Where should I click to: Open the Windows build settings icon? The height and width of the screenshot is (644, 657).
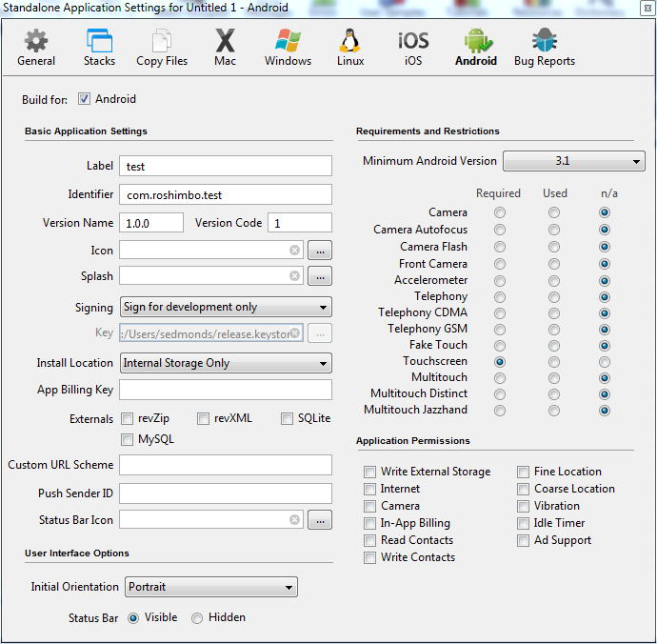(288, 43)
